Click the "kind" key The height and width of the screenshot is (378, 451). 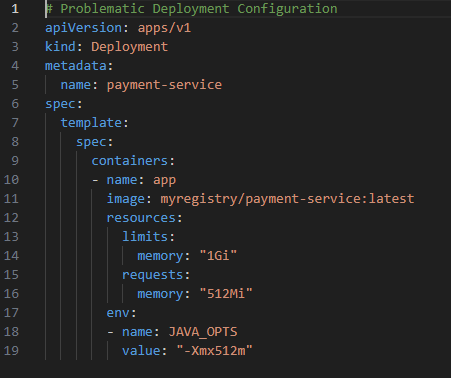point(60,47)
